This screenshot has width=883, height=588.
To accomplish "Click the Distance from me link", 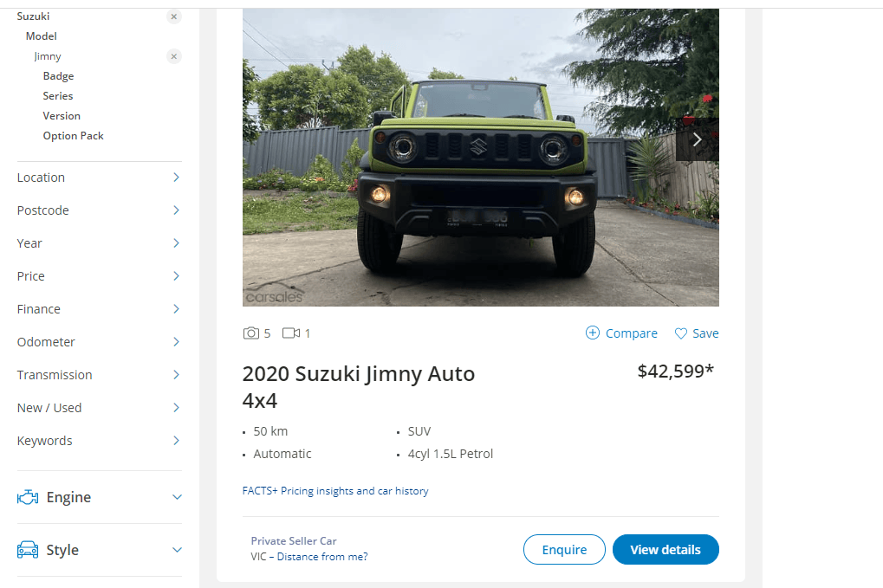I will click(322, 557).
